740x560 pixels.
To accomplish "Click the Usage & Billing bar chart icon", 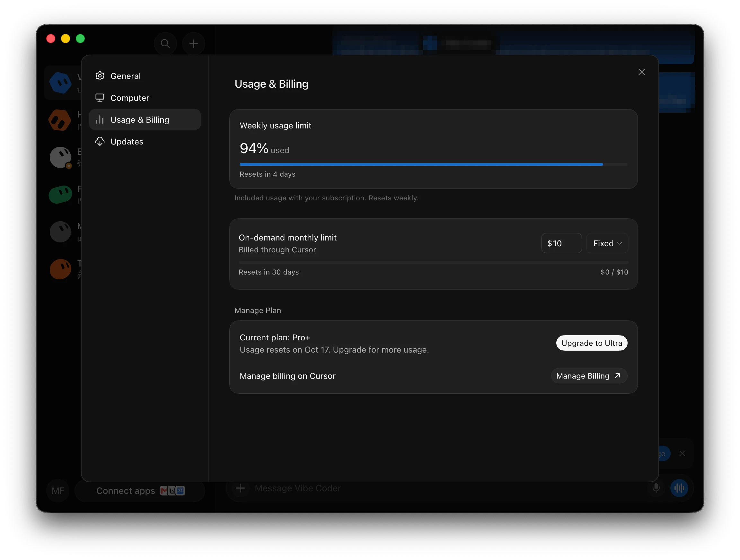I will pos(100,120).
